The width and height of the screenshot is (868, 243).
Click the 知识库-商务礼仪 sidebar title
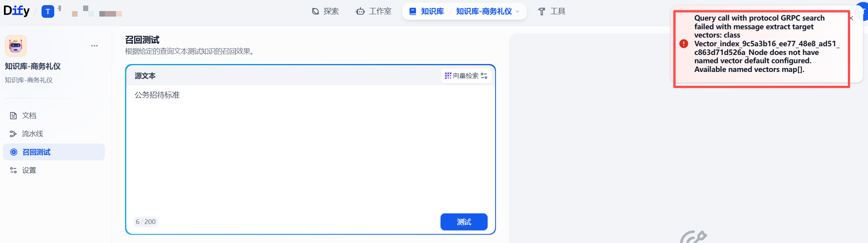click(x=33, y=66)
